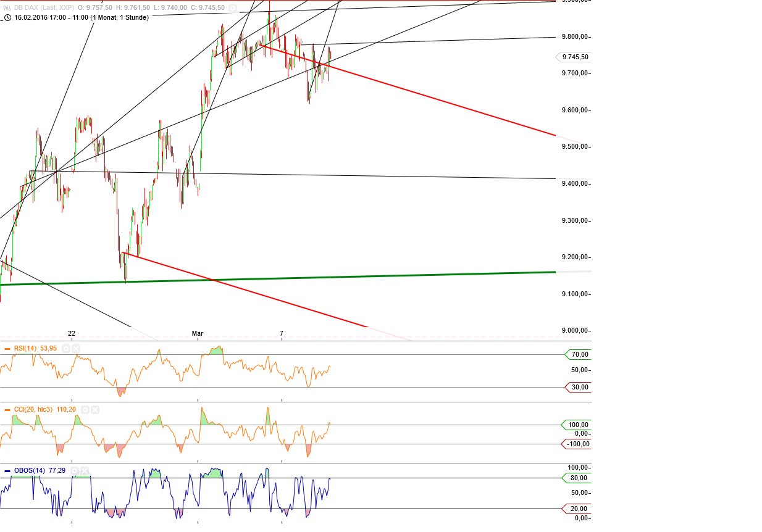Screen dimensions: 762x532
Task: Click the current price label 9.745,50
Action: [574, 57]
